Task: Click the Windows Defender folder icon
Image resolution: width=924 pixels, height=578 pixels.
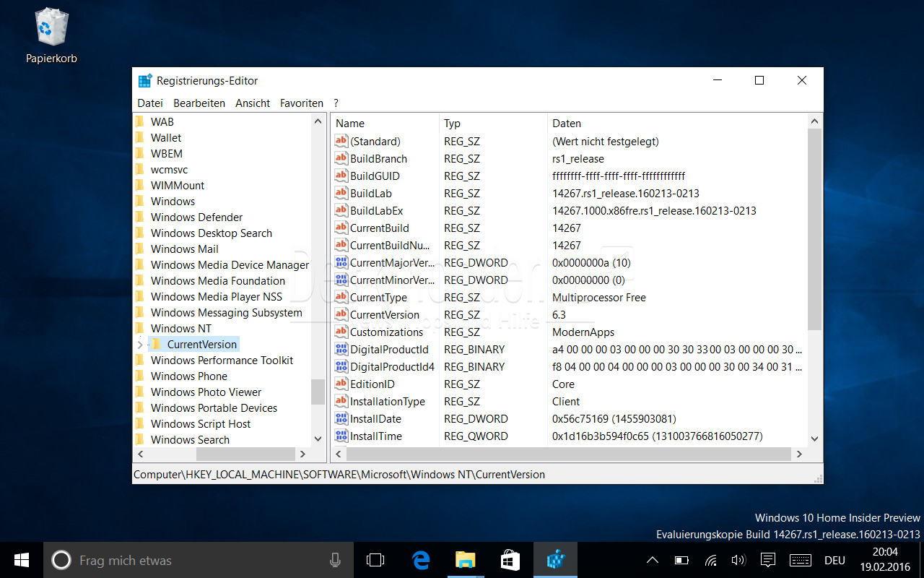Action: (x=139, y=217)
